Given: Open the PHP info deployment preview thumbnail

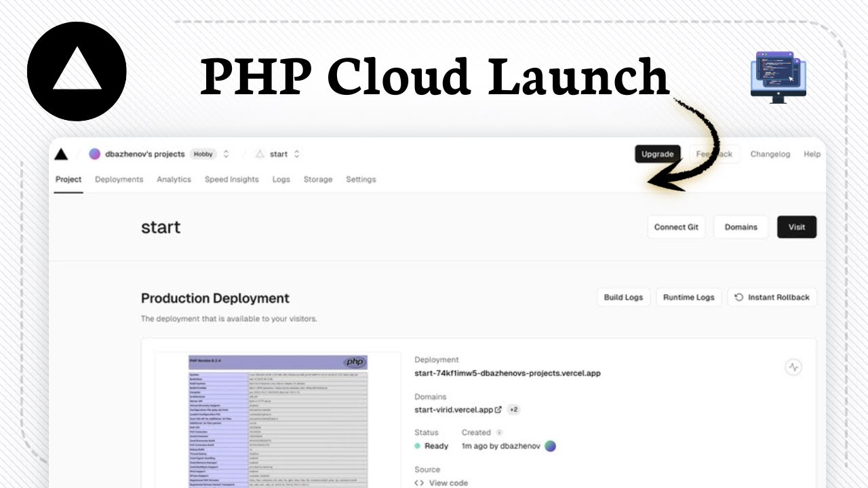Looking at the screenshot, I should [278, 420].
